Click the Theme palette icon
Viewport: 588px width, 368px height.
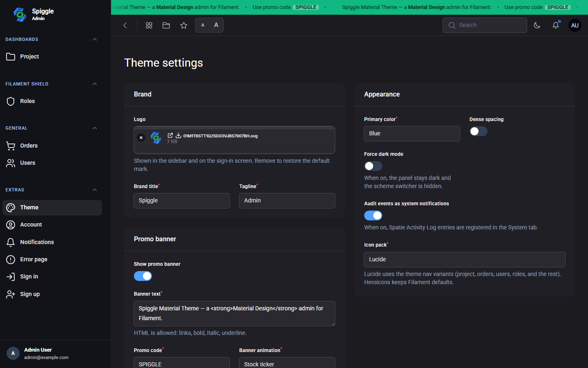point(11,207)
